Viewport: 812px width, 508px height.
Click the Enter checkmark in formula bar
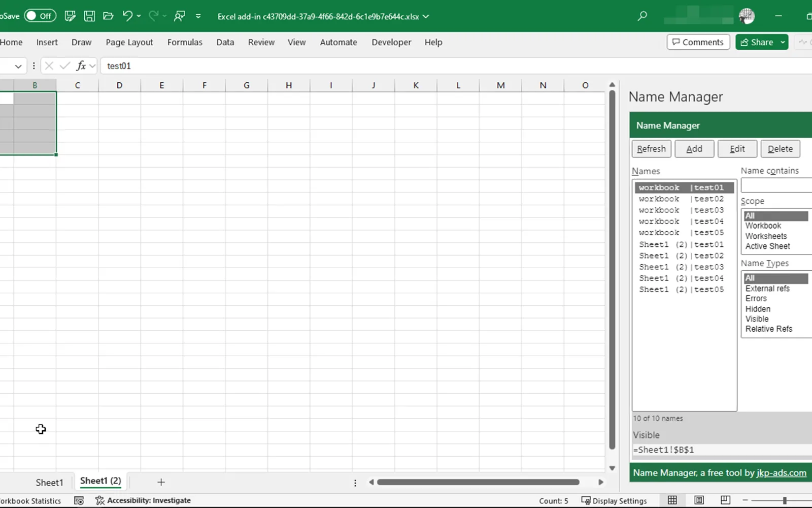64,66
